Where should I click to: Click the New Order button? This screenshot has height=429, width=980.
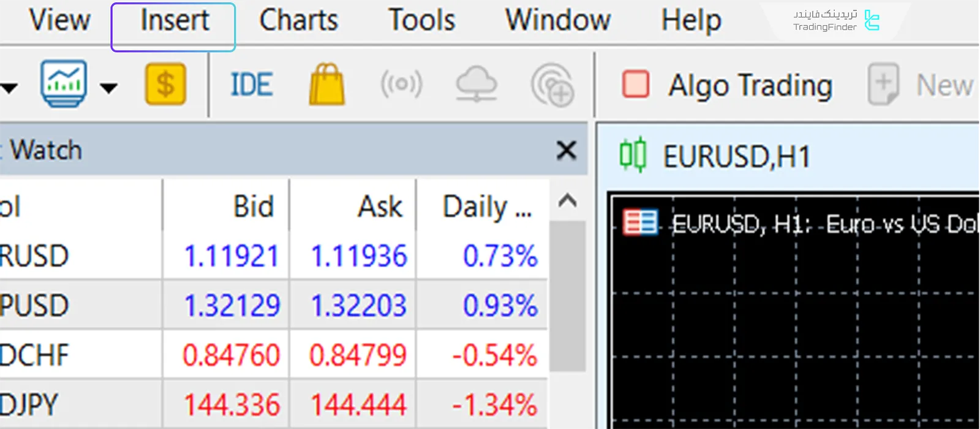coord(921,85)
